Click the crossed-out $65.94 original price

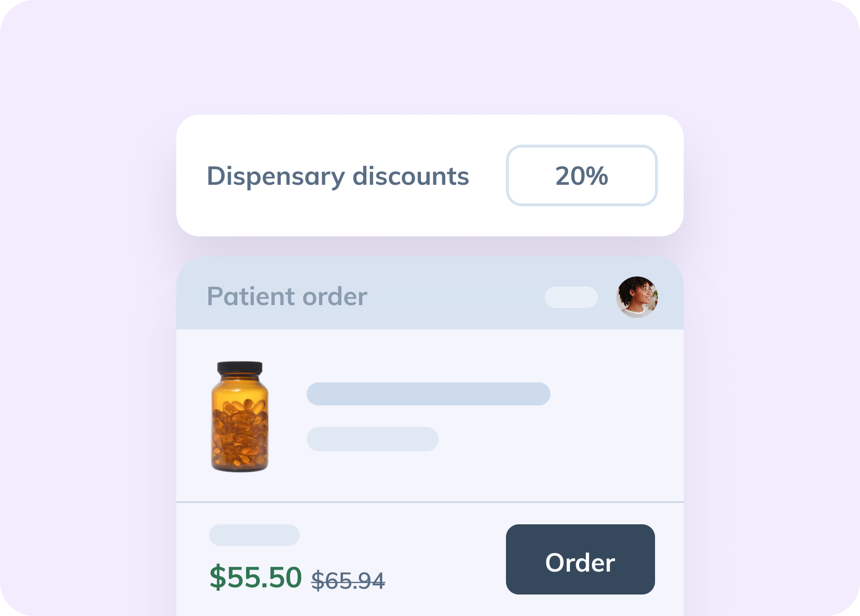pos(348,581)
